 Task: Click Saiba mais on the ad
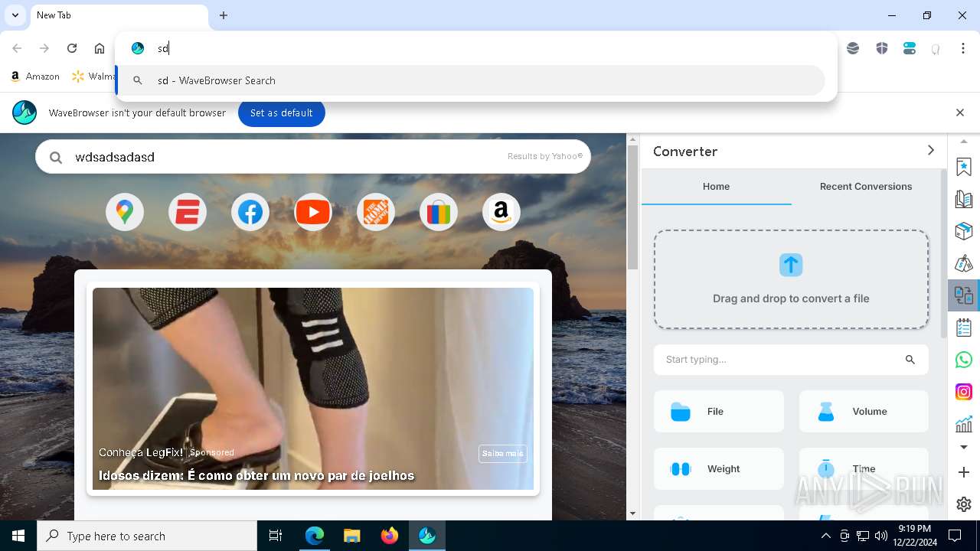coord(503,453)
